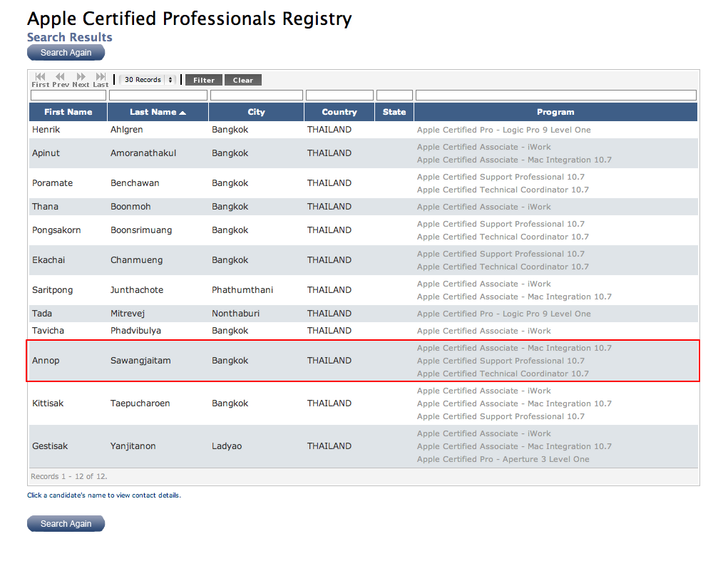Viewport: 728px width, 561px height.
Task: Click THAILAND in Gestisak's row
Action: click(x=329, y=446)
